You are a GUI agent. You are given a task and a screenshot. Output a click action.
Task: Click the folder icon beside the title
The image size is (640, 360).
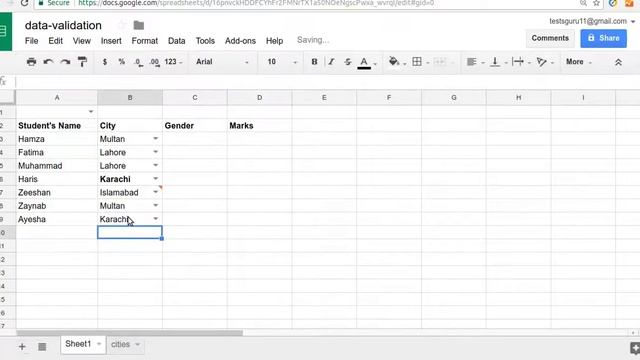point(139,25)
